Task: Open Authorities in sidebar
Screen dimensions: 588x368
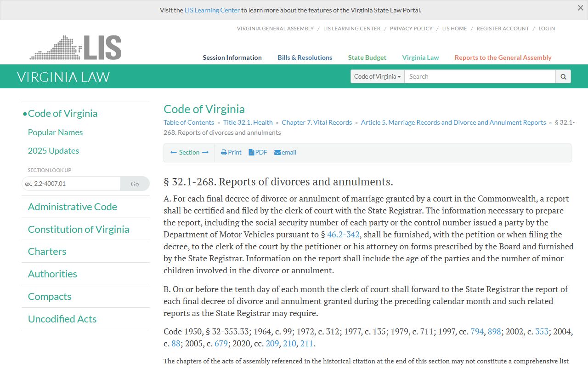Action: coord(52,274)
